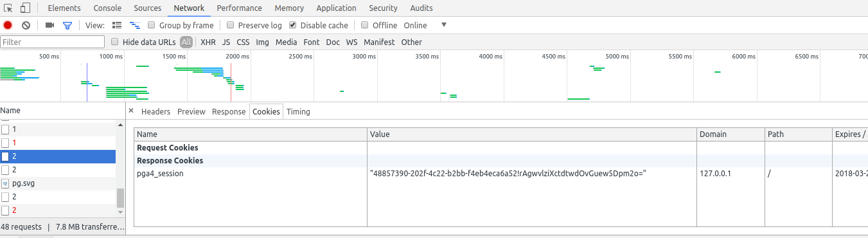Click the 48 requests status text

[x=21, y=227]
